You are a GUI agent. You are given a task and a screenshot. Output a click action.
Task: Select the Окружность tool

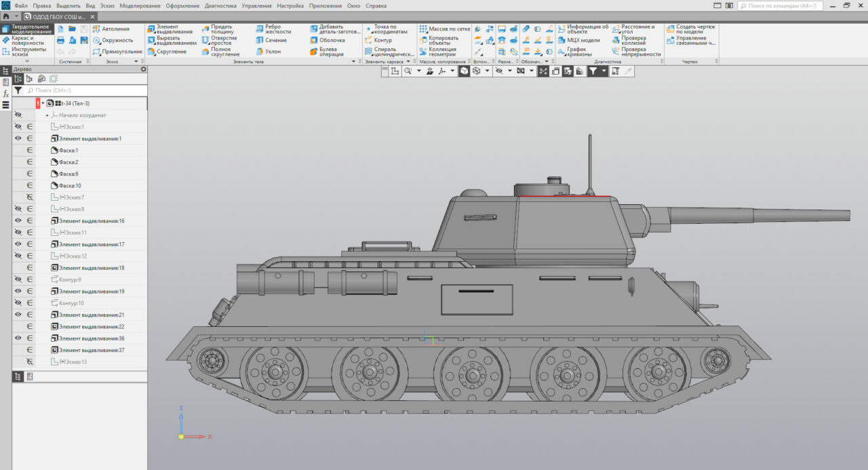[113, 40]
